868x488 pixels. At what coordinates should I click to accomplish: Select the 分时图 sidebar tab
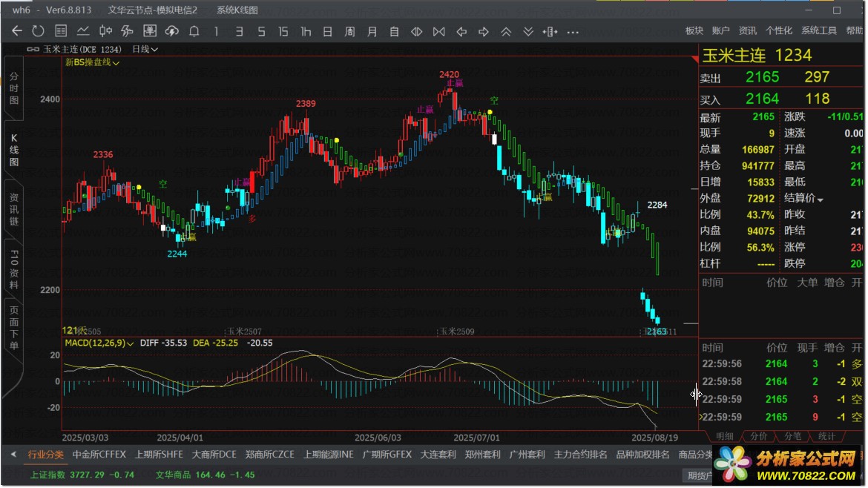(x=14, y=88)
